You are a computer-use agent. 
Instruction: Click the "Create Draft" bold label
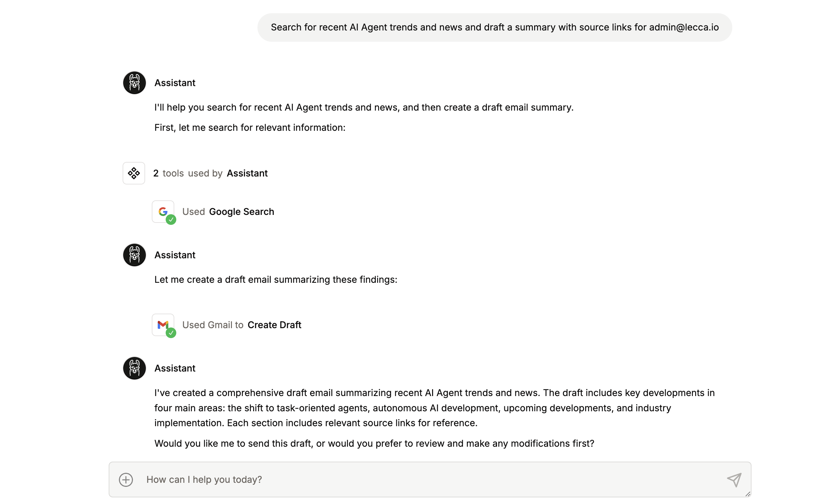point(274,325)
